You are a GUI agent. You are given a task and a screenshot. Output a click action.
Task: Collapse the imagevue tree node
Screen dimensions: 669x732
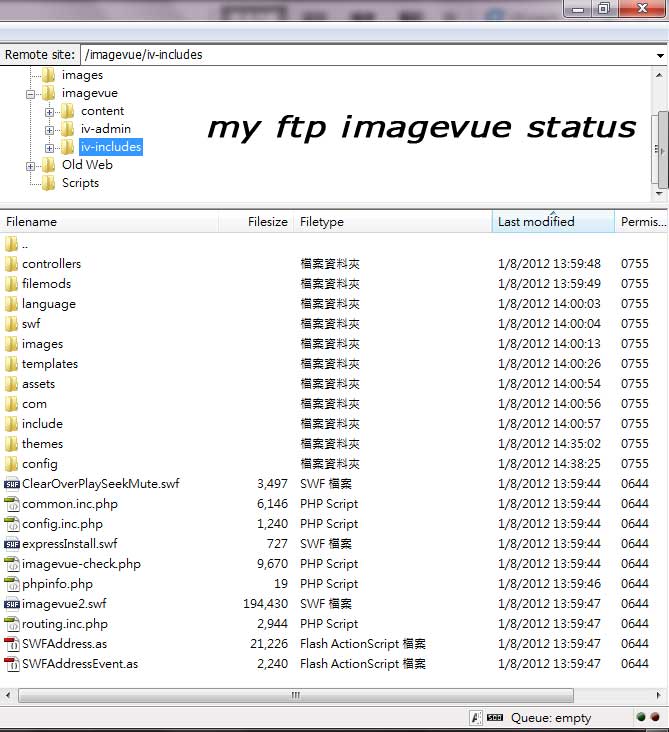pos(30,94)
